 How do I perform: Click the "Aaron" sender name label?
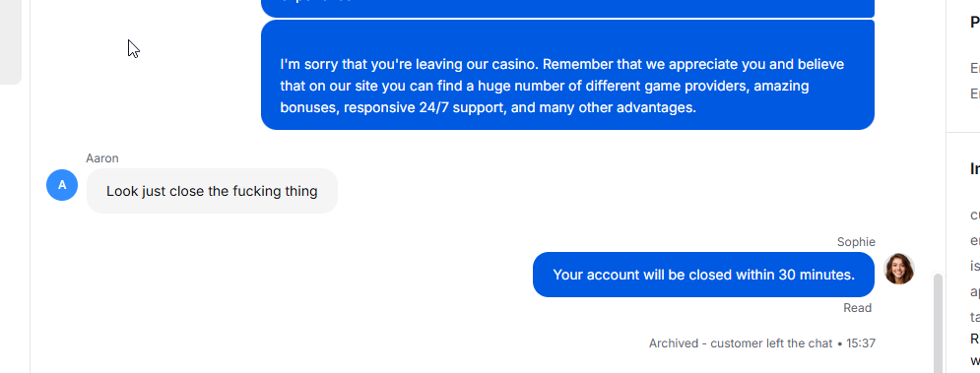102,158
